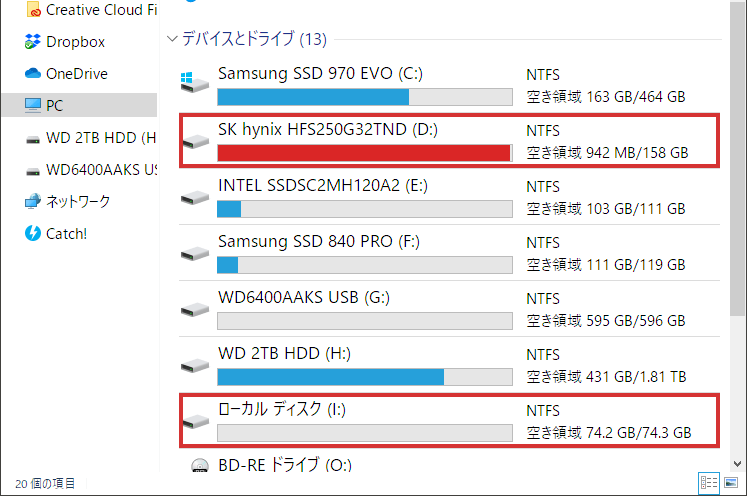Click the Catch! lightning icon
This screenshot has width=747, height=496.
[32, 233]
